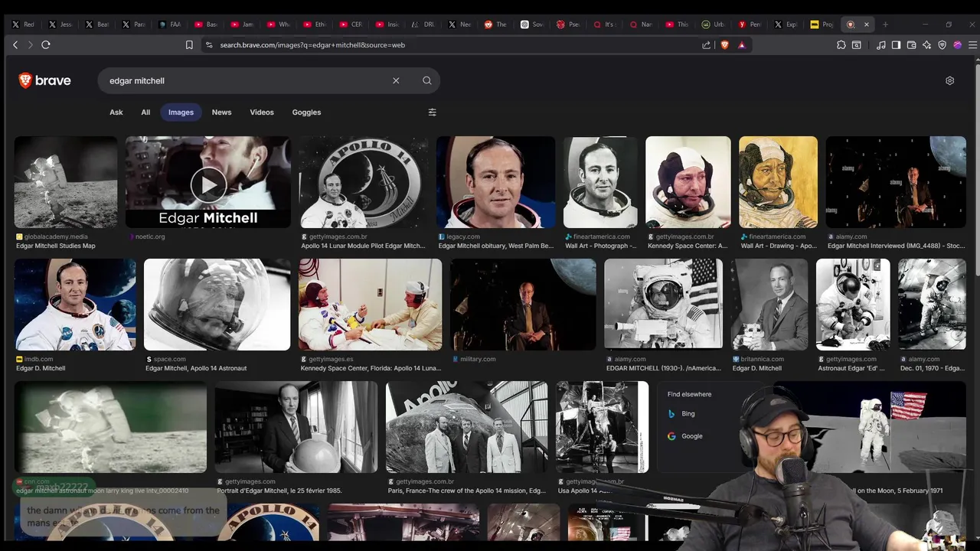Bookmark this page using the bookmark icon

click(x=189, y=45)
